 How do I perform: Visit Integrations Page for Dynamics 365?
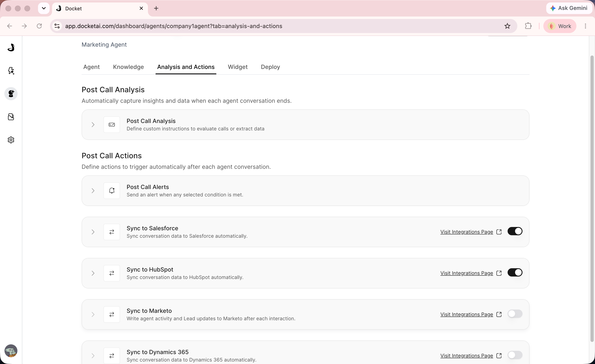click(467, 356)
